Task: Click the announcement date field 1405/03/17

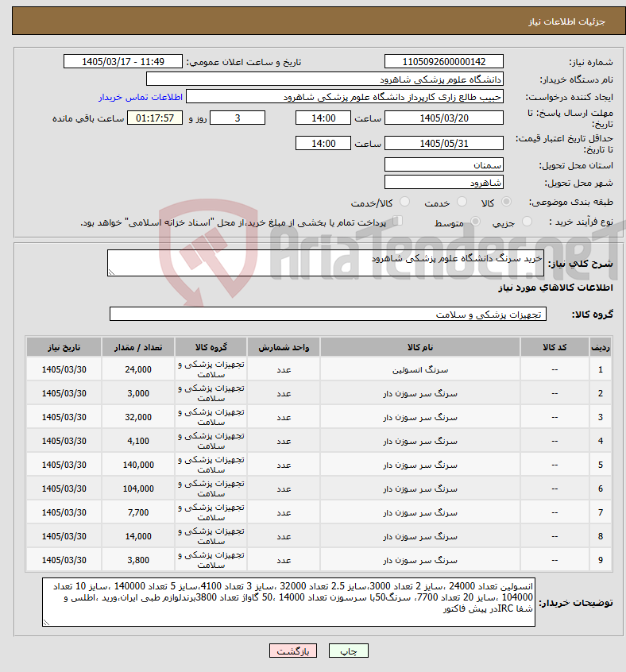Action: tap(123, 61)
